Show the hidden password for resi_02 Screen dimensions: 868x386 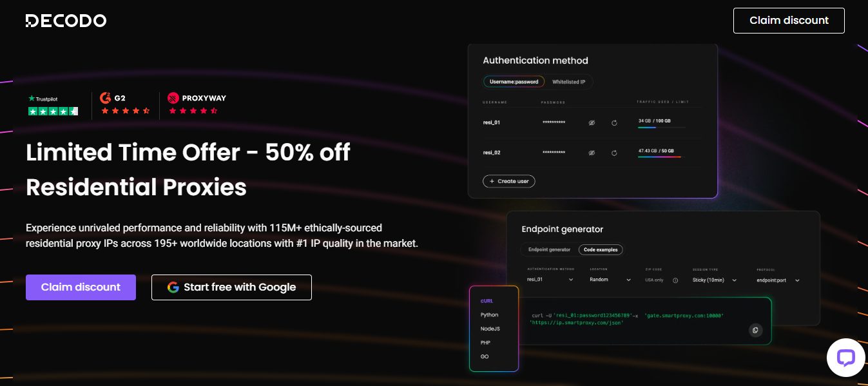[x=592, y=153]
